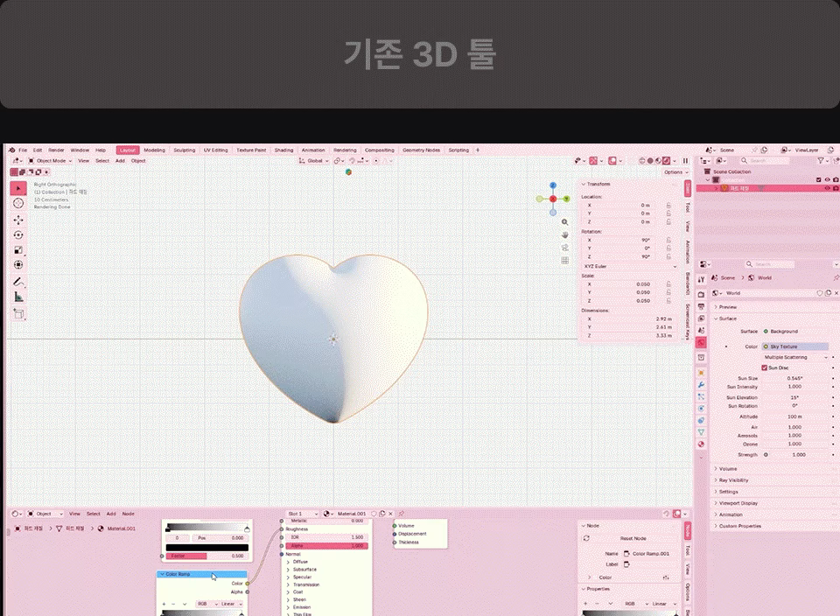Click the Blender logo menu icon
840x616 pixels.
11,150
